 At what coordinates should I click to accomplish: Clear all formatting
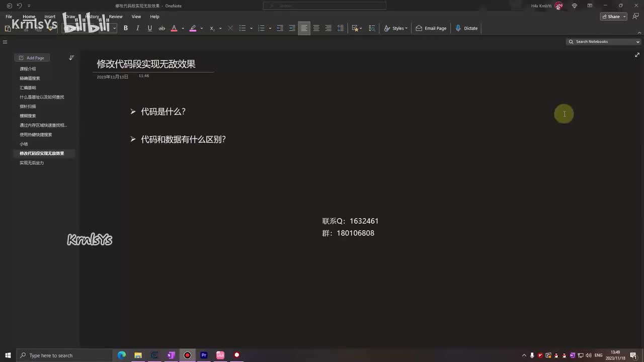tap(230, 28)
